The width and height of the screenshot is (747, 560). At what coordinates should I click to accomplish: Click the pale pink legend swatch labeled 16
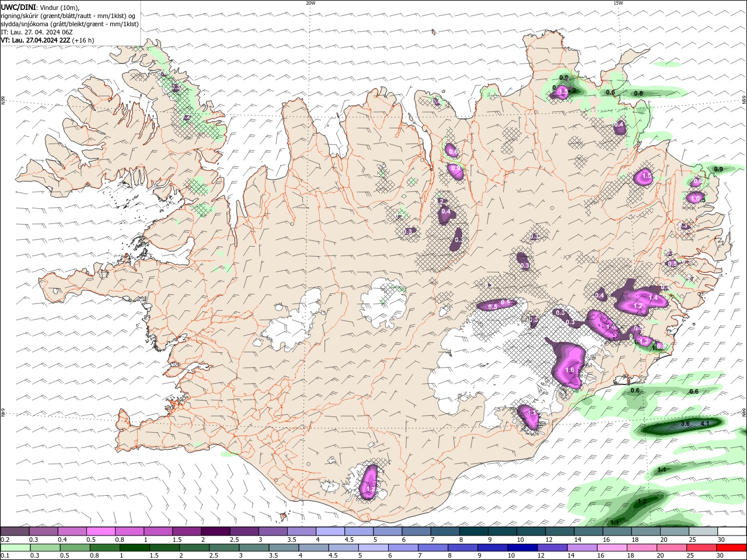tap(611, 548)
